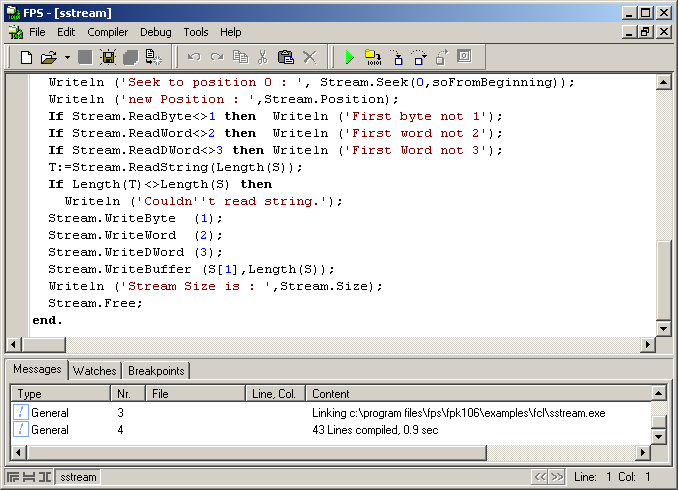
Task: Expand the Open file dropdown arrow
Action: click(67, 57)
